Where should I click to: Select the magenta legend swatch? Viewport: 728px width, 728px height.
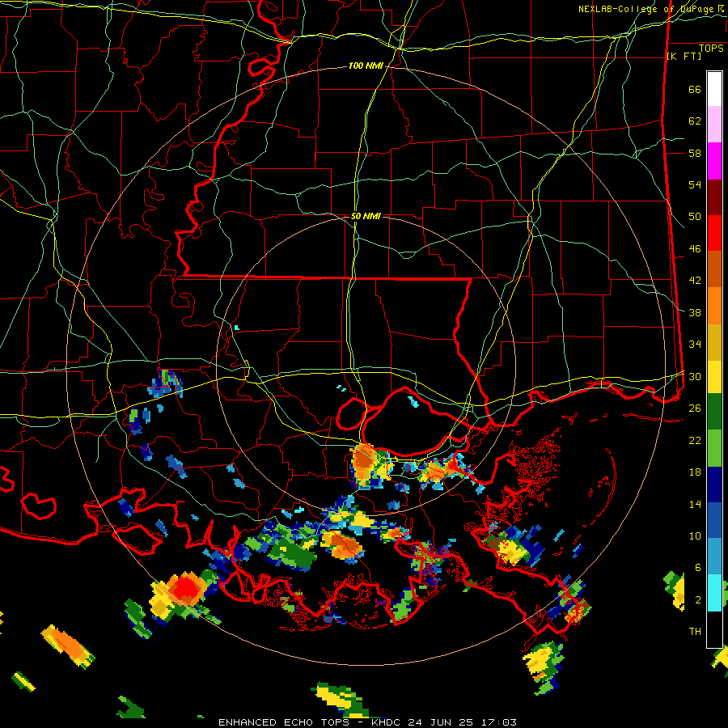click(714, 161)
